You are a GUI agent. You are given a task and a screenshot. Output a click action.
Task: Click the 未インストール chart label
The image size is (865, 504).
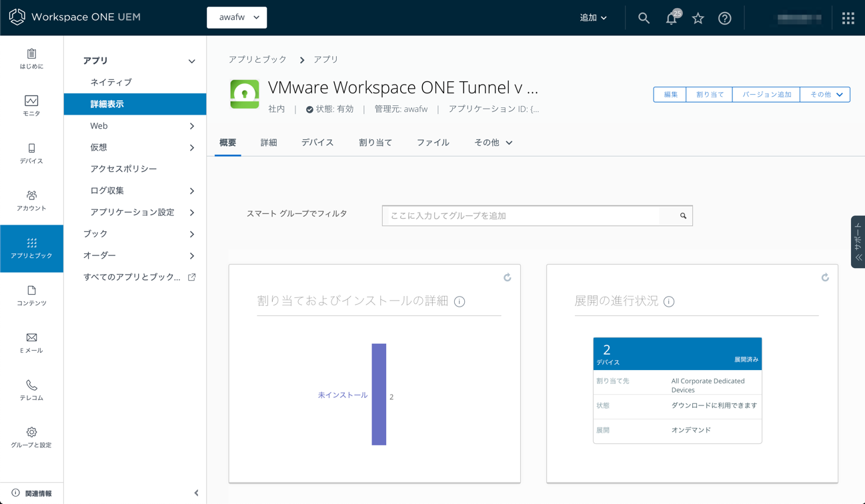(x=343, y=395)
